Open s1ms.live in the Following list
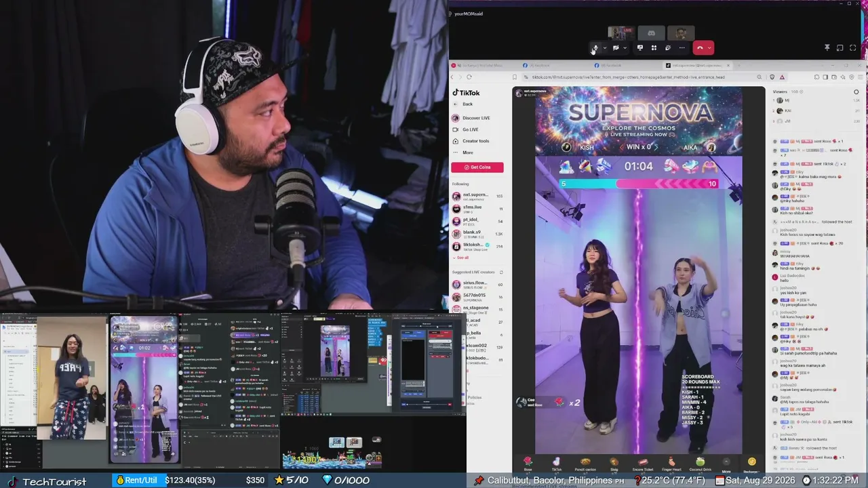 click(477, 209)
